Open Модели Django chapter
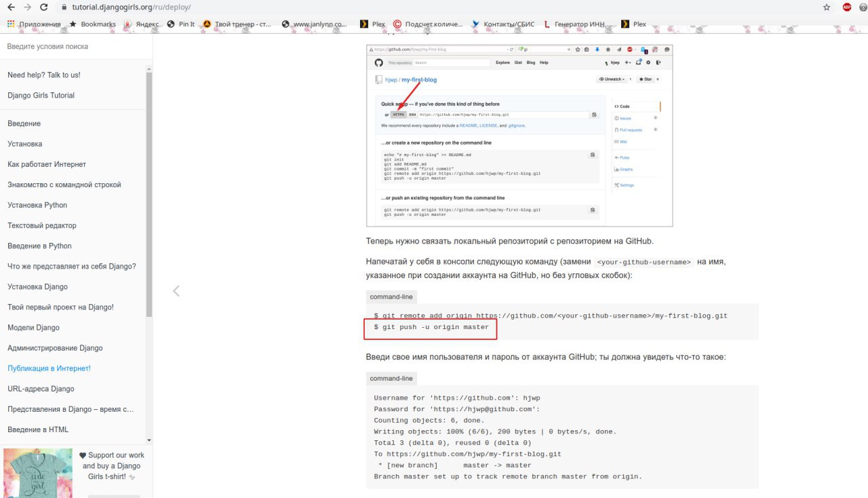The height and width of the screenshot is (498, 868). [34, 327]
